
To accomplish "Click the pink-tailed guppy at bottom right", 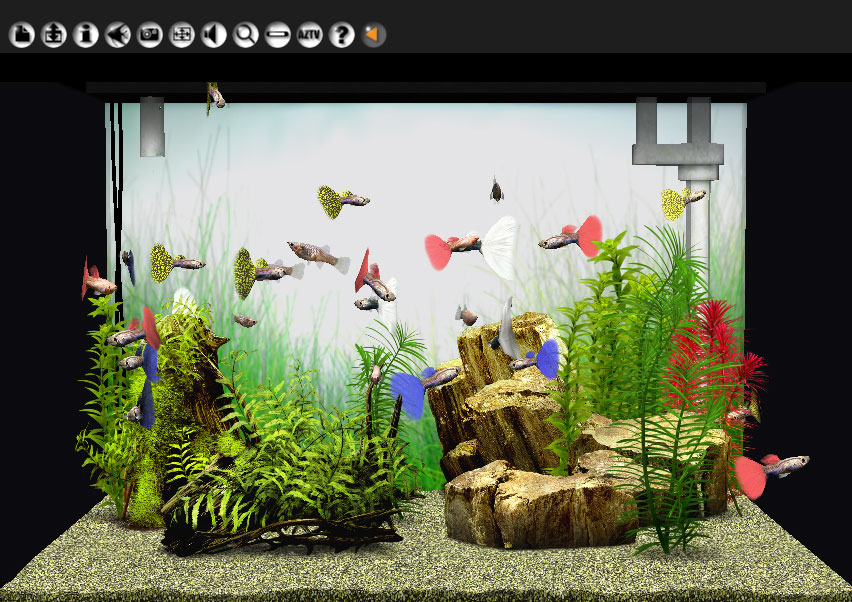I will click(x=772, y=468).
